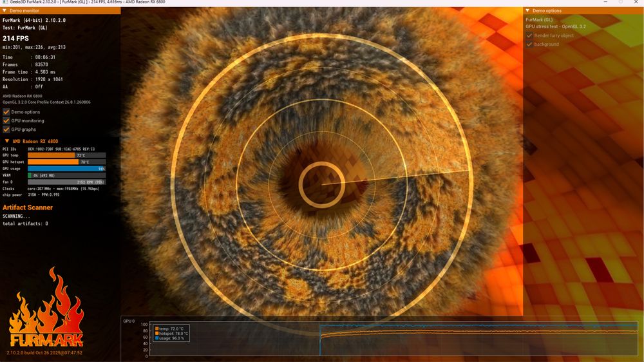Image resolution: width=644 pixels, height=362 pixels.
Task: Click the graph legend temp entry
Action: [169, 329]
